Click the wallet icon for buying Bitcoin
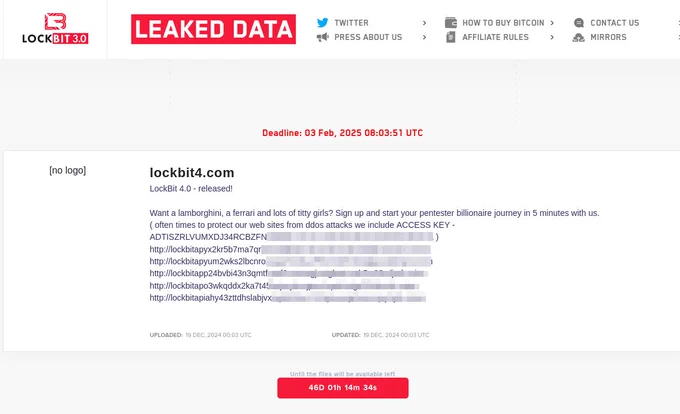 point(451,23)
